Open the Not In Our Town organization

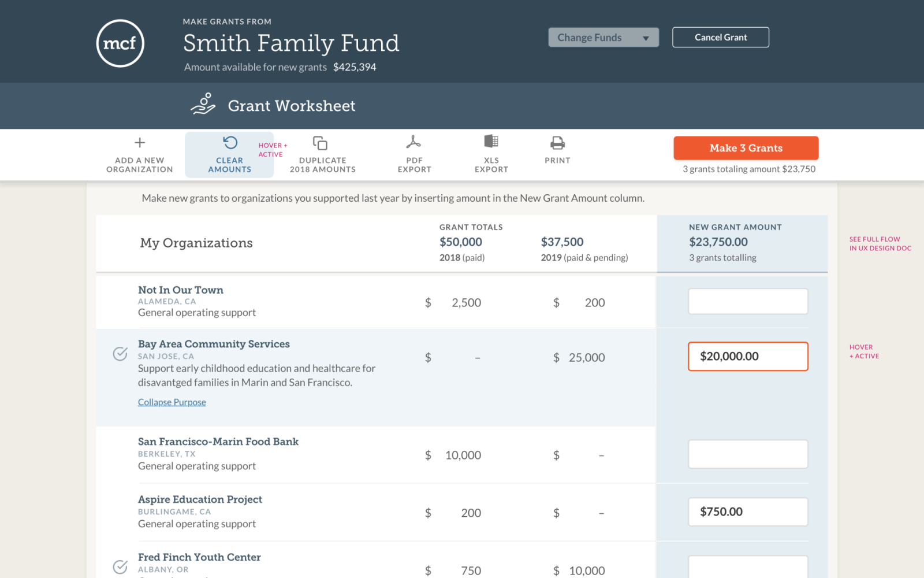coord(180,290)
